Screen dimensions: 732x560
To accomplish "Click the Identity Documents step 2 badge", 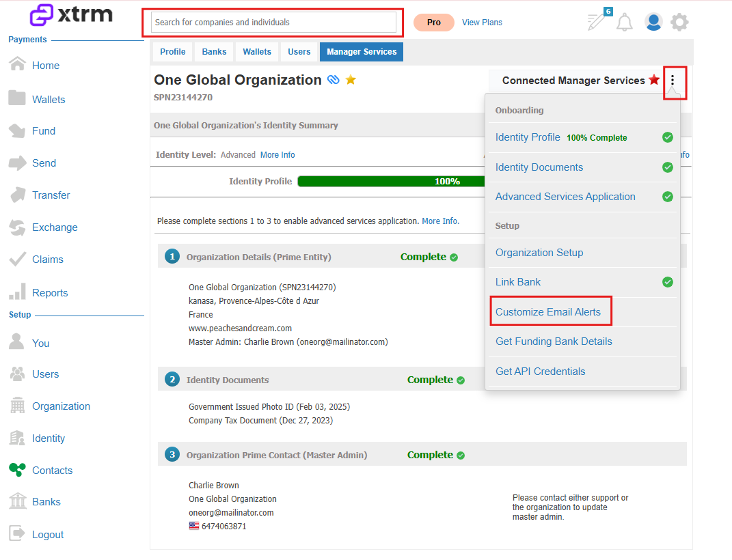I will click(x=172, y=379).
